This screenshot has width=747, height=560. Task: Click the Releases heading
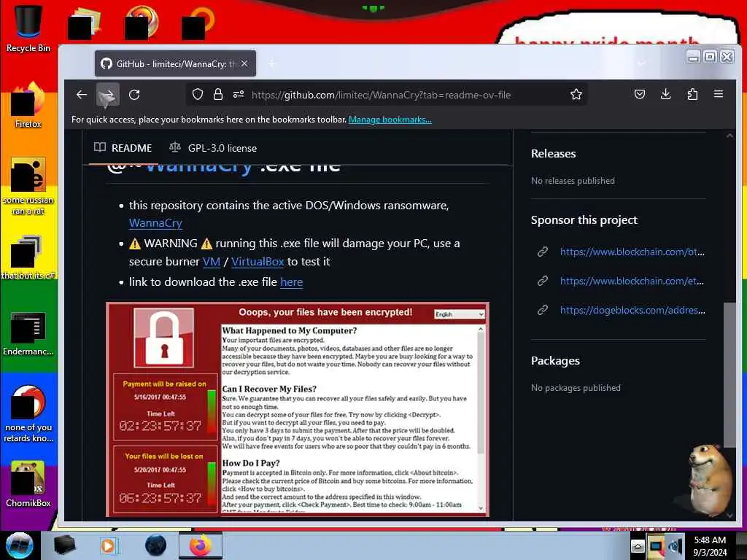[x=553, y=153]
